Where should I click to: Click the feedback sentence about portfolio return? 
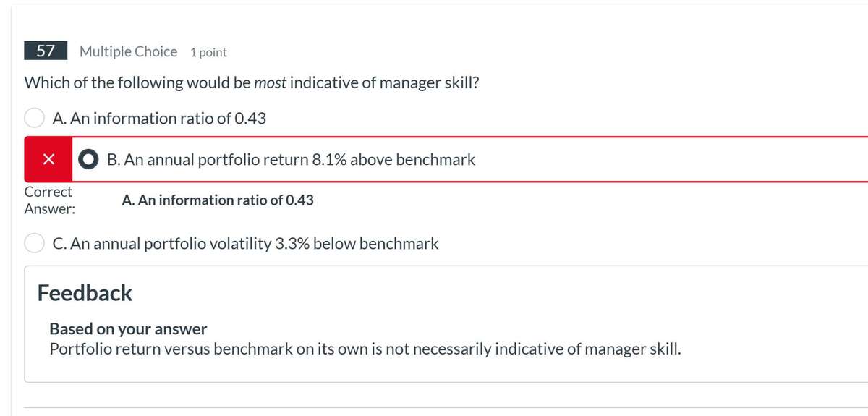[365, 349]
